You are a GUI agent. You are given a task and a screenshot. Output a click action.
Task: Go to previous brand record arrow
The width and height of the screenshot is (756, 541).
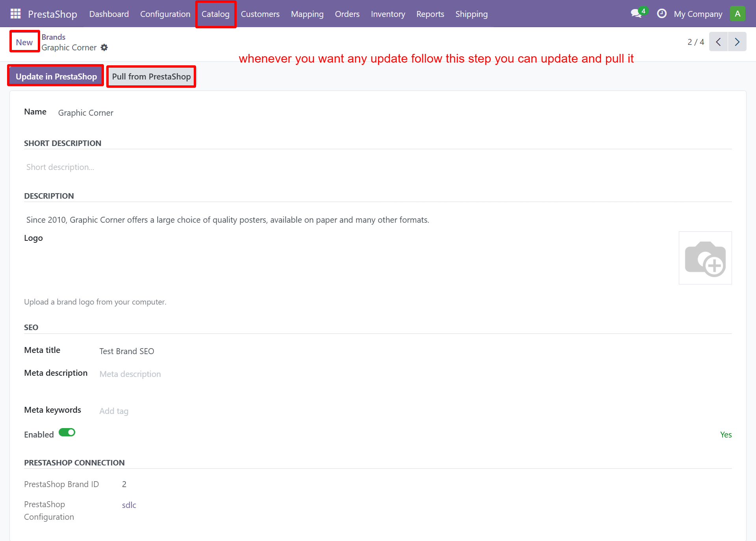pyautogui.click(x=718, y=42)
